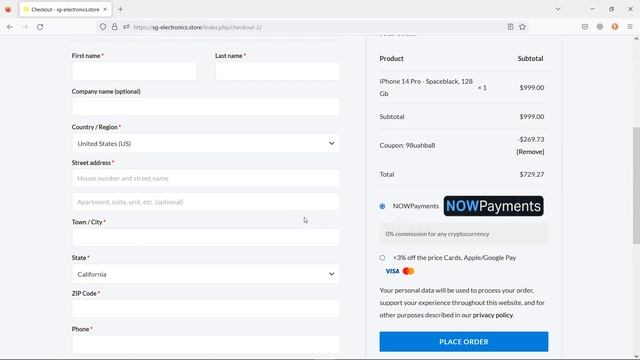Click the scrollbar down arrow
640x360 pixels.
click(x=636, y=356)
